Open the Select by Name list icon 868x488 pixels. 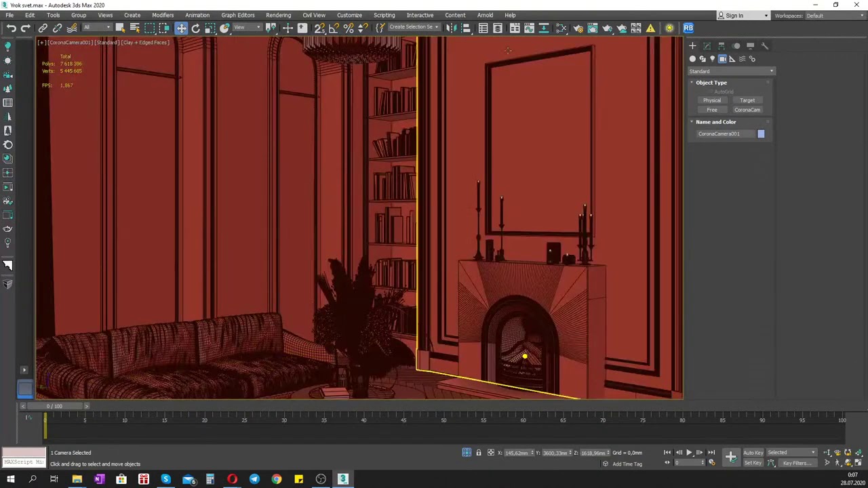pyautogui.click(x=134, y=28)
